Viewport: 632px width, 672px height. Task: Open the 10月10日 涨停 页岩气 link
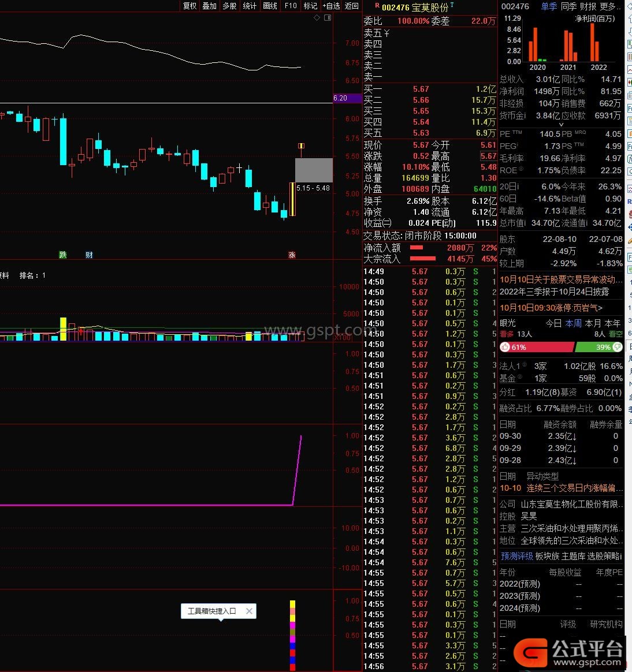(551, 308)
